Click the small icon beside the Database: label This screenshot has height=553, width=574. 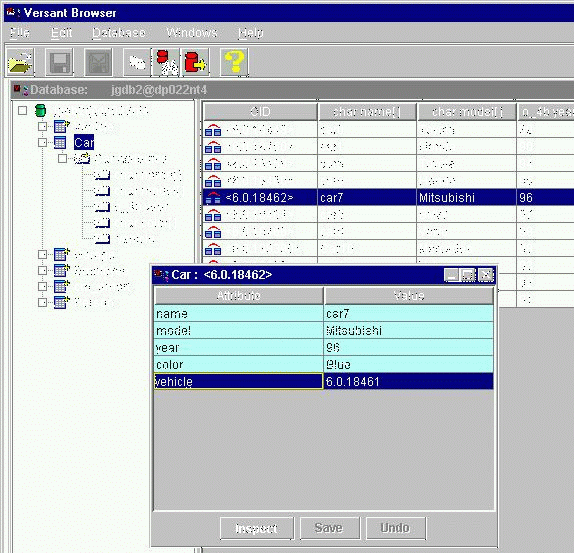click(20, 90)
